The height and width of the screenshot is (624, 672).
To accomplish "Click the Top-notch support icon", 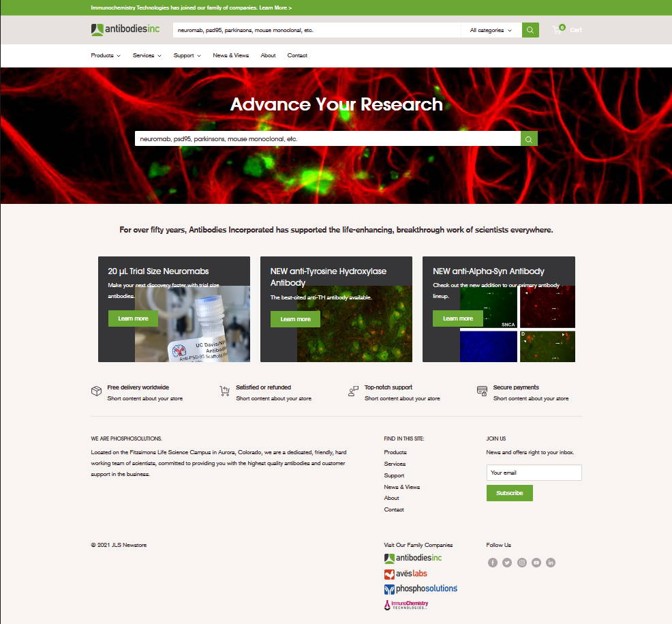I will (353, 391).
